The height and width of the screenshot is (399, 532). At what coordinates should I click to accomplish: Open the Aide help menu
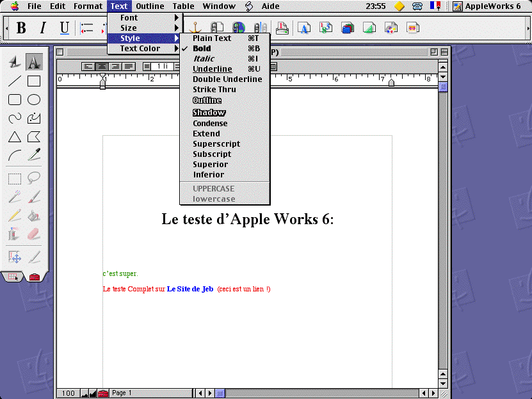(270, 6)
